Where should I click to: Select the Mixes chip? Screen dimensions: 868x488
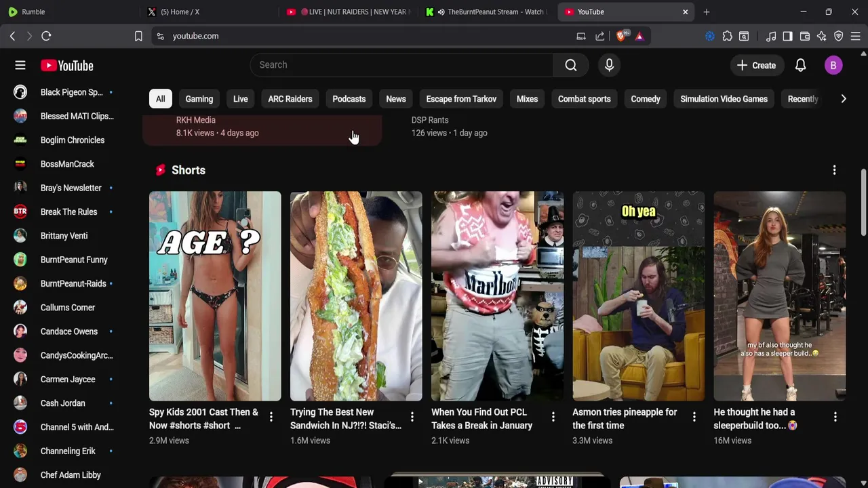527,99
